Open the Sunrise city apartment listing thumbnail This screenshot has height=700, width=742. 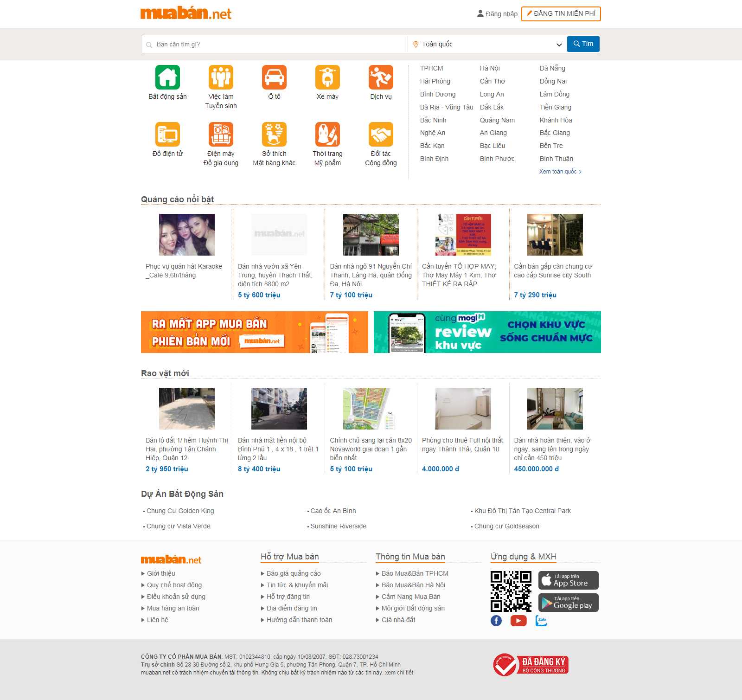pyautogui.click(x=555, y=235)
